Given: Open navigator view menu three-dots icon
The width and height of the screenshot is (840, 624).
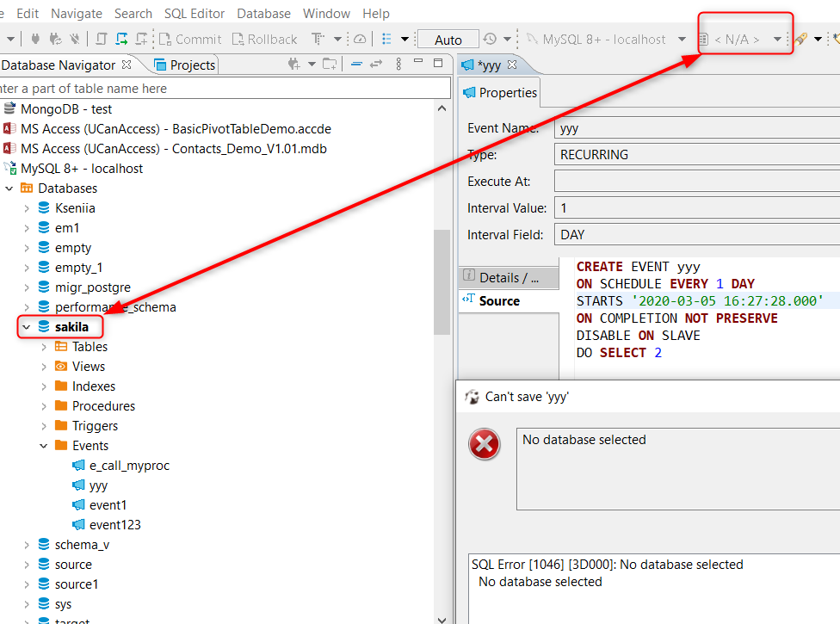Looking at the screenshot, I should coord(398,65).
